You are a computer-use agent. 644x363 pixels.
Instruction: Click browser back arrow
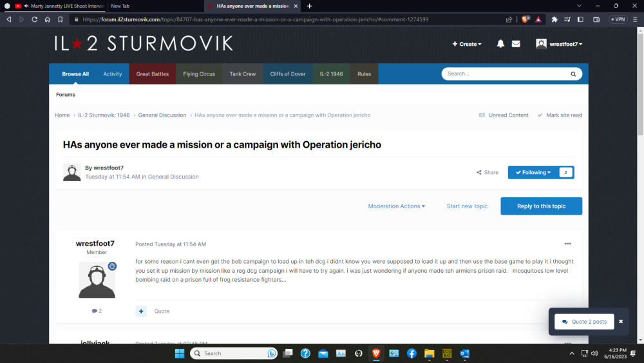(x=8, y=19)
